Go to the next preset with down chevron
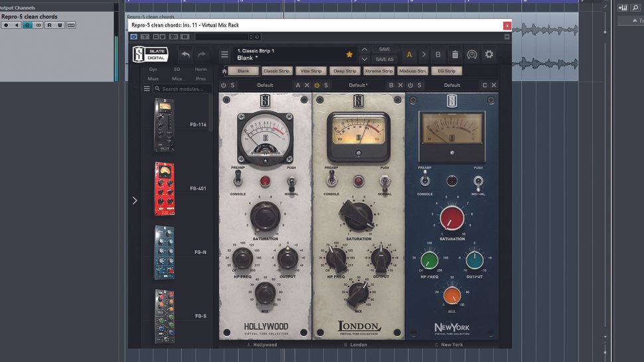 click(x=364, y=59)
